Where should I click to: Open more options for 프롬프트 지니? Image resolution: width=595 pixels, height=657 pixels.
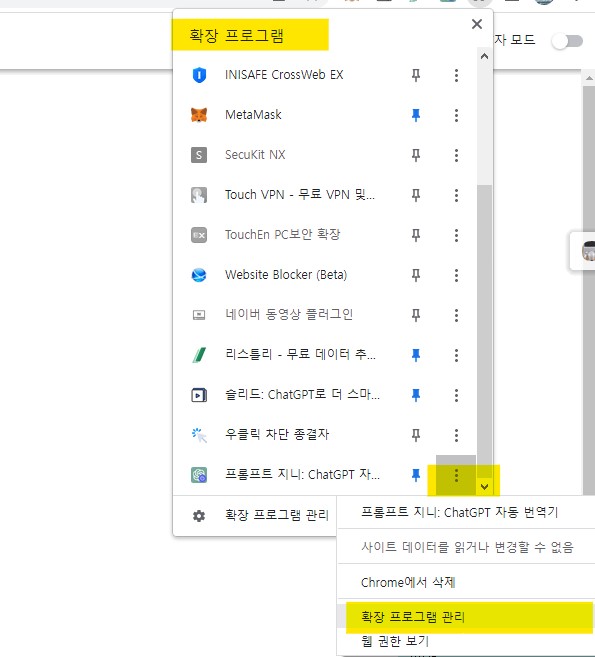[456, 475]
